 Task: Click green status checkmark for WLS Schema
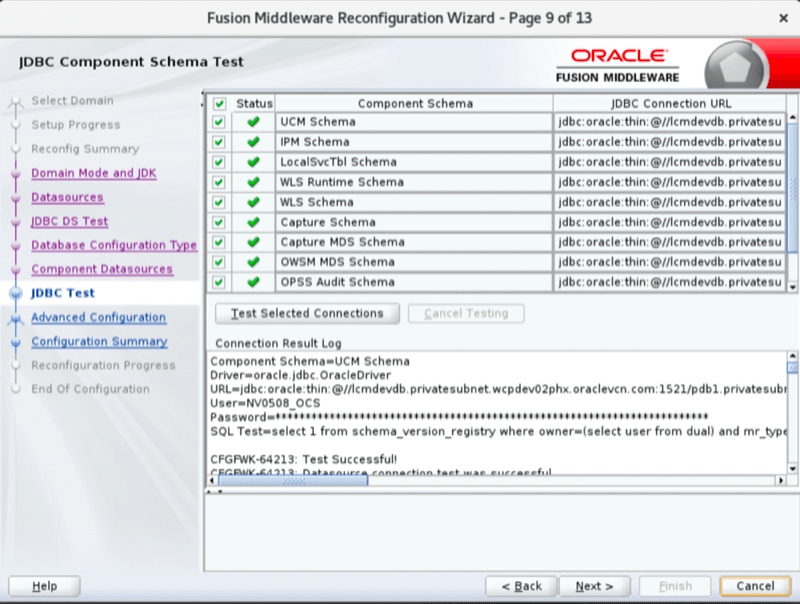(x=253, y=202)
